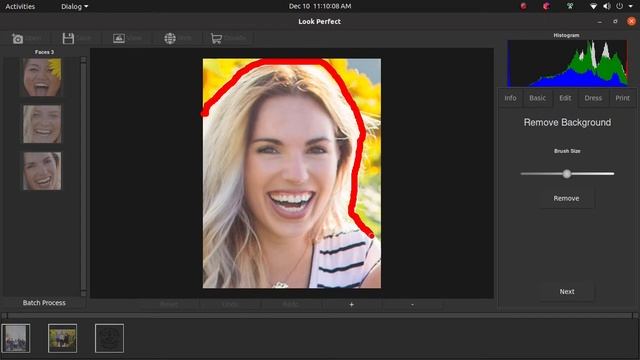Viewport: 640px width, 360px height.
Task: Click the histogram graph
Action: [567, 63]
